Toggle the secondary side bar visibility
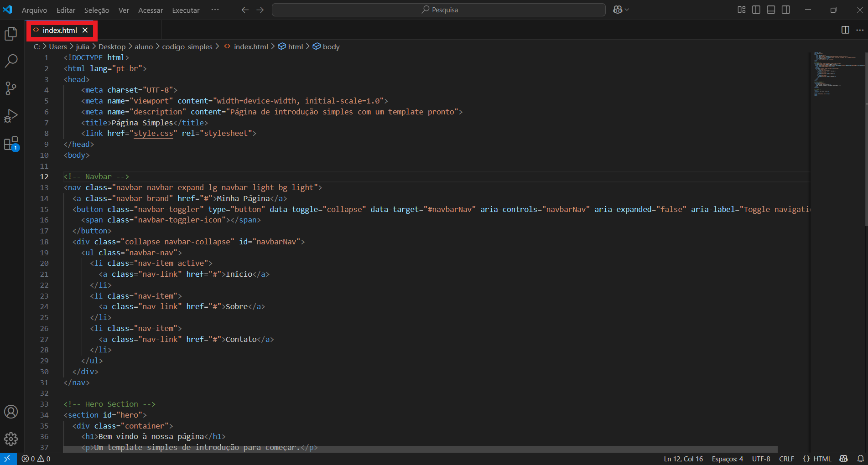Viewport: 868px width, 465px height. pyautogui.click(x=786, y=10)
